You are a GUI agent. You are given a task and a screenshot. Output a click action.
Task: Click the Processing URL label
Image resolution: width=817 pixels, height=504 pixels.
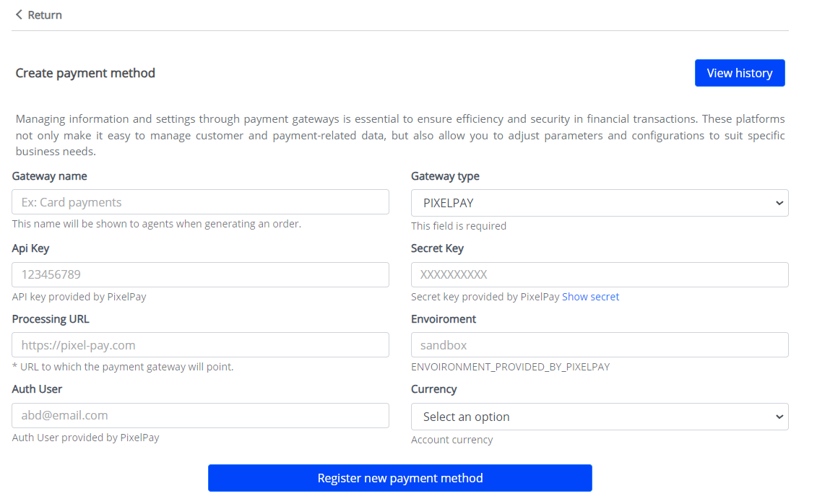51,319
